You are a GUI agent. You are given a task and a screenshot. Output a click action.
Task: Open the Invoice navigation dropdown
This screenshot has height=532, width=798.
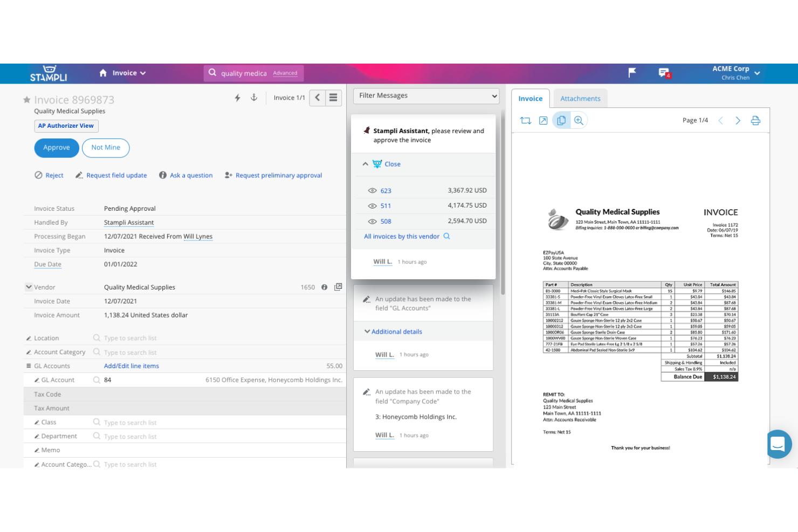tap(129, 73)
